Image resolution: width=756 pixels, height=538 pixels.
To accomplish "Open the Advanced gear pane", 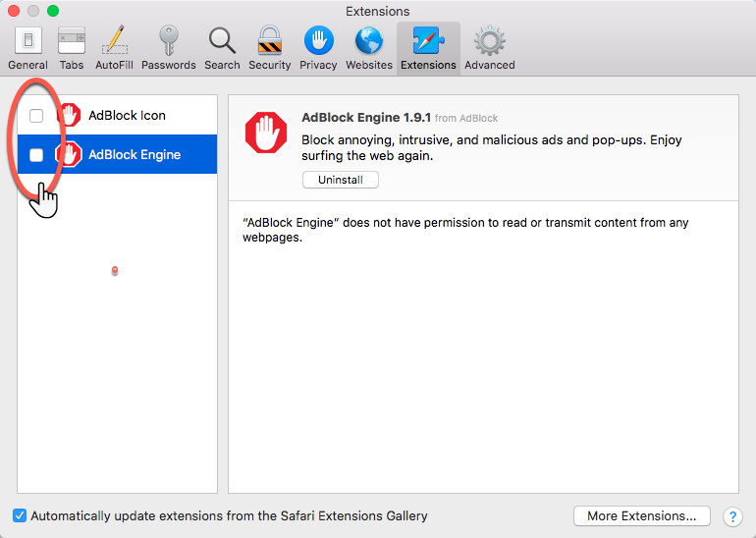I will click(489, 48).
